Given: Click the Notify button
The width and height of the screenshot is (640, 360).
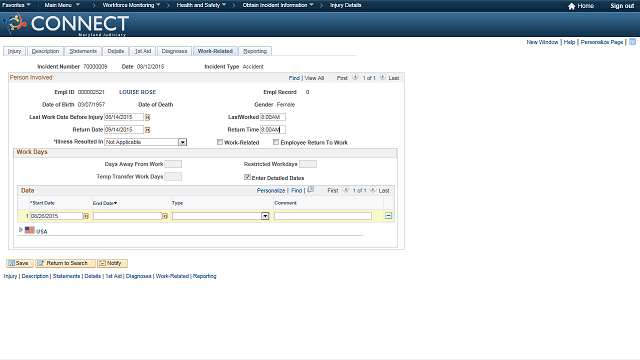Looking at the screenshot, I should click(112, 263).
